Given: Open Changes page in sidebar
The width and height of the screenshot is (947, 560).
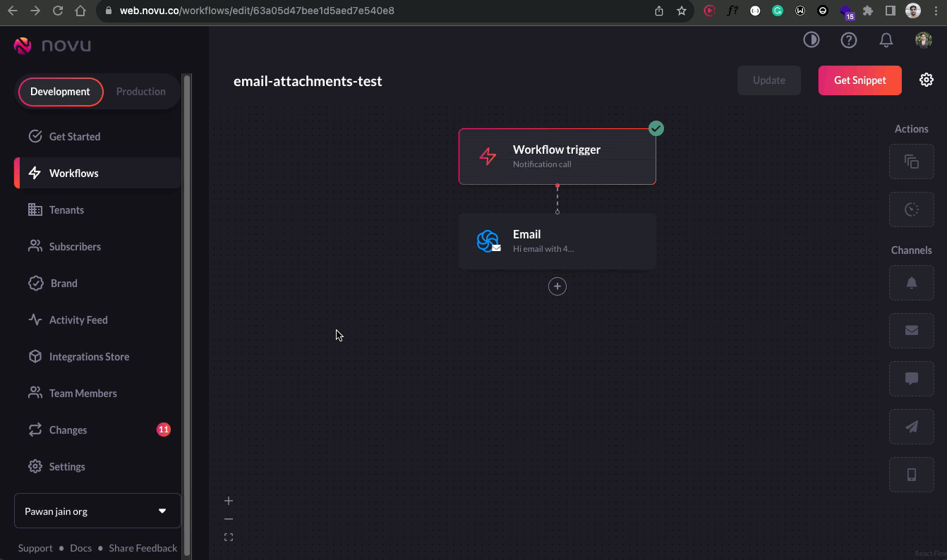Looking at the screenshot, I should click(97, 430).
